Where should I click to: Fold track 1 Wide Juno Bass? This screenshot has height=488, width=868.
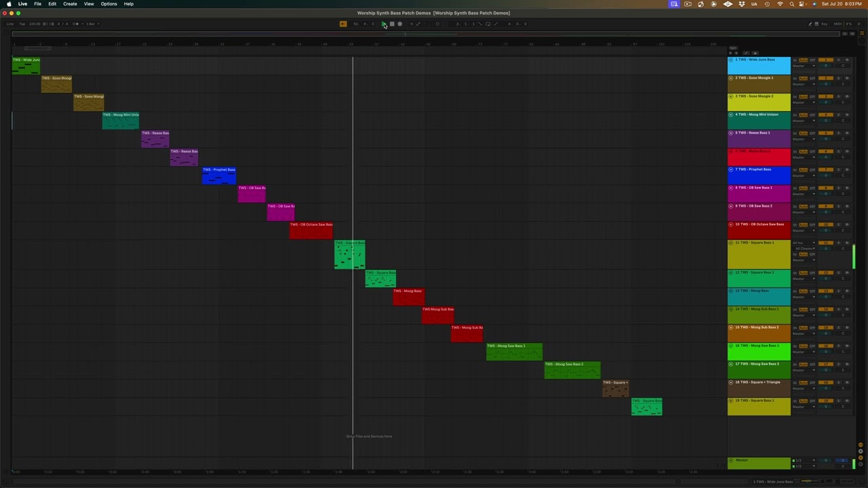coord(730,60)
